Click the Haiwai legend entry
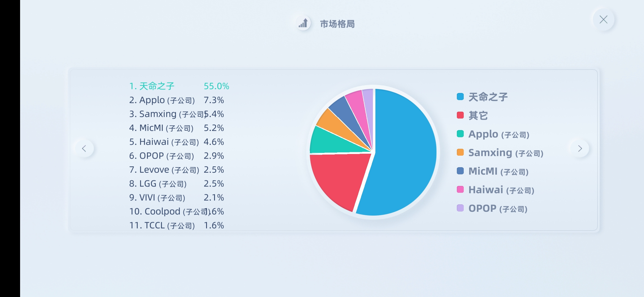This screenshot has width=644, height=297. coord(495,190)
